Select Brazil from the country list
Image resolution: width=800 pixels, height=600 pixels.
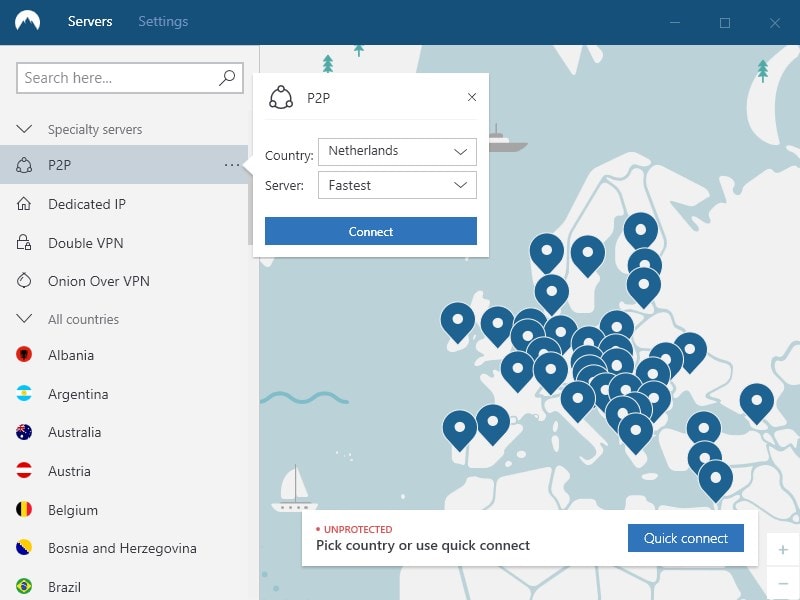pyautogui.click(x=64, y=587)
